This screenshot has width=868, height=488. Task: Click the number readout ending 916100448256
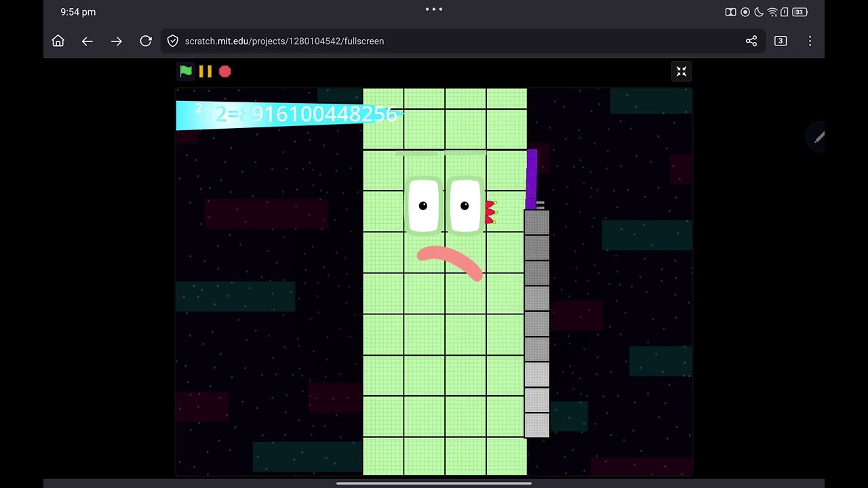click(290, 115)
